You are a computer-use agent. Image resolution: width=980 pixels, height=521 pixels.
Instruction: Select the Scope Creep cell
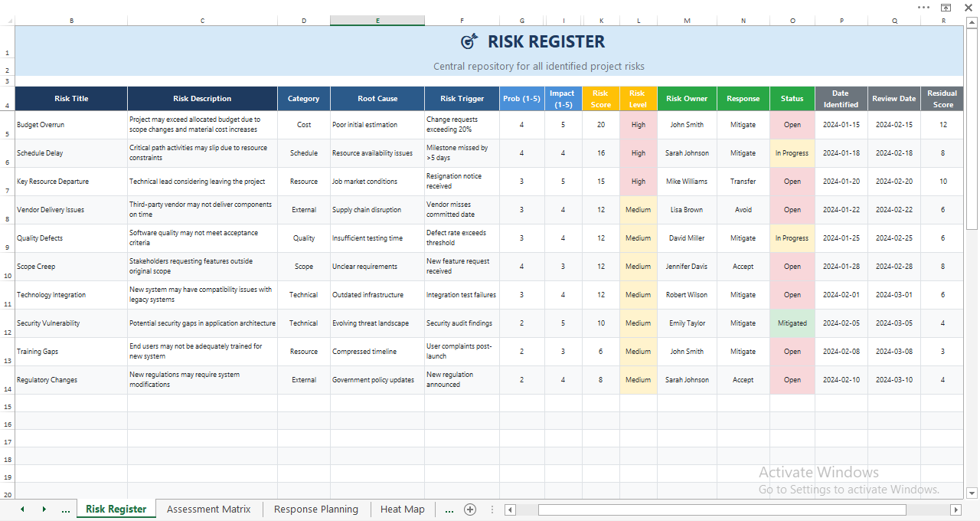pyautogui.click(x=72, y=267)
